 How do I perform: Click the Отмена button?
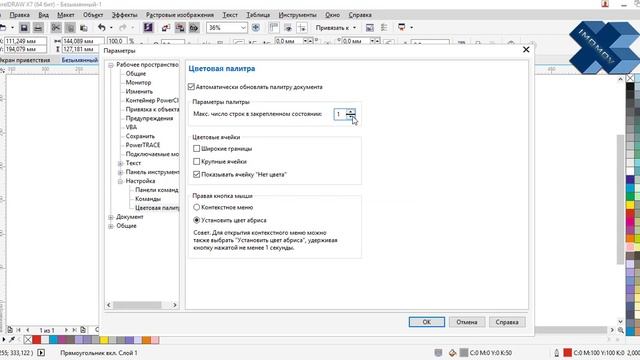coord(467,322)
